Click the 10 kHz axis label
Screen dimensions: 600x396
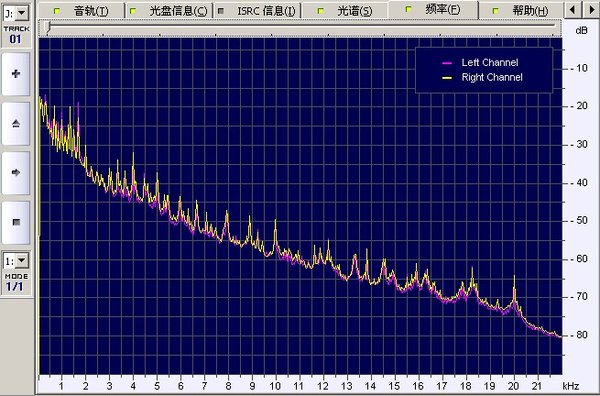click(x=275, y=386)
